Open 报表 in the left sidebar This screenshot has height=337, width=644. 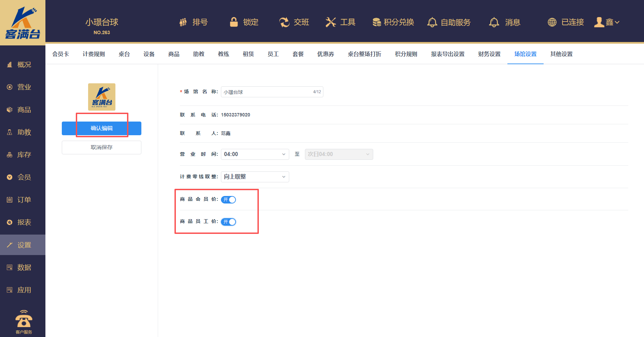pos(24,222)
